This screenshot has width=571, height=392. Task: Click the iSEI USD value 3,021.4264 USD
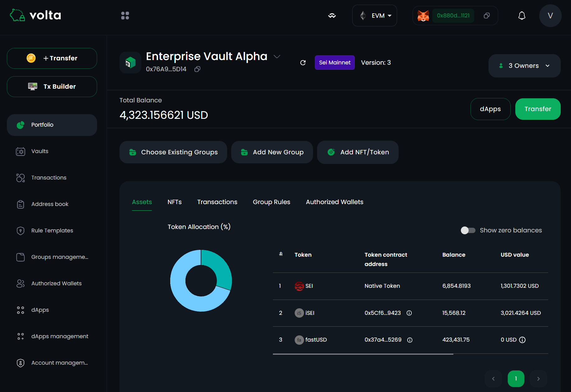pos(521,313)
